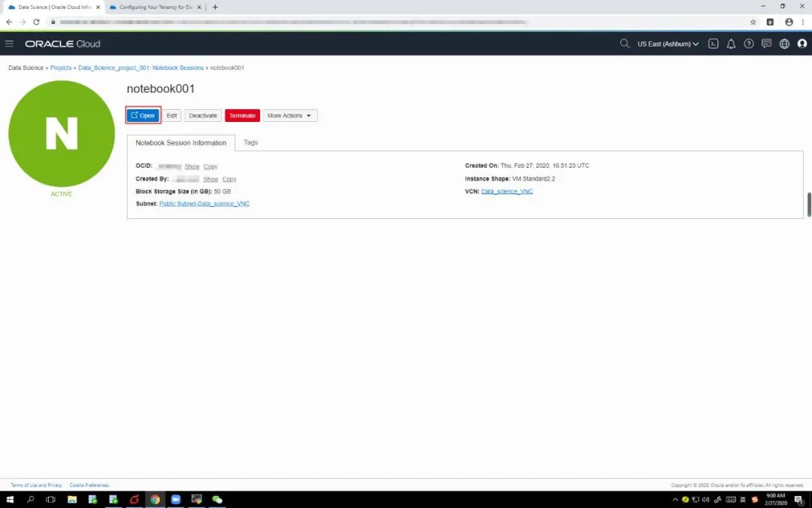The image size is (812, 508).
Task: Bookmark this page with the star
Action: click(753, 23)
